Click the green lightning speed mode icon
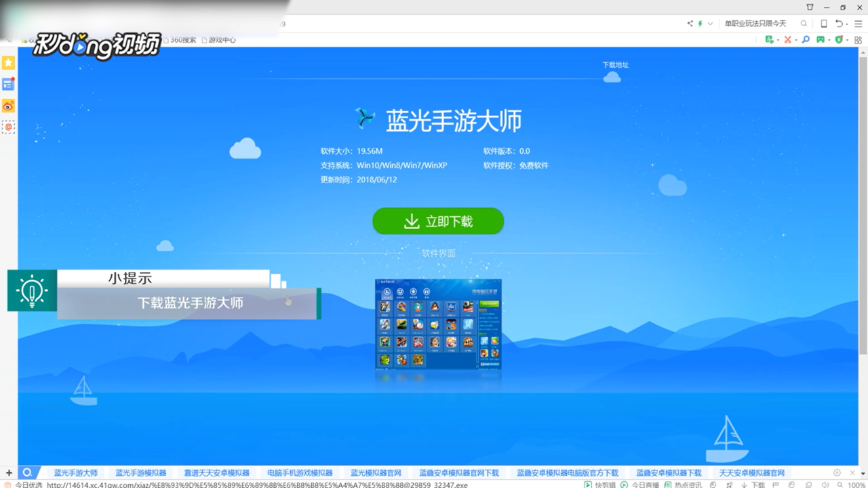Viewport: 868px width, 488px height. 700,24
